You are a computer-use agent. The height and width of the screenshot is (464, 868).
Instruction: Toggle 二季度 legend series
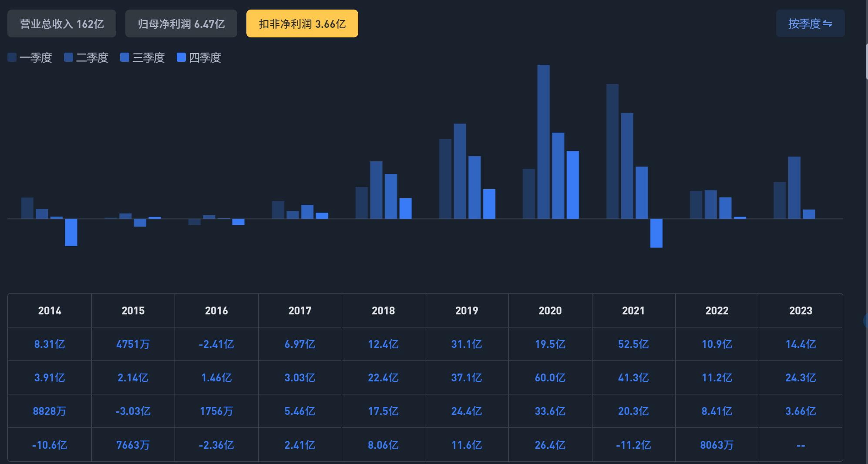coord(86,57)
